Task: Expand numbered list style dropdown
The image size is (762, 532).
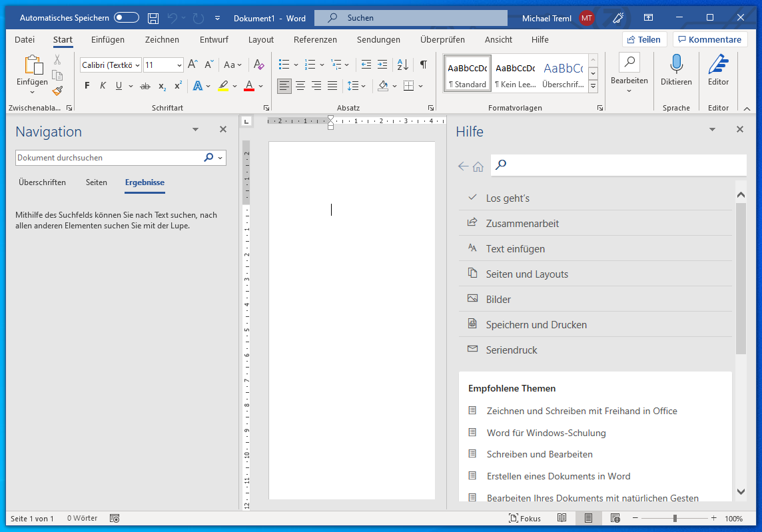Action: click(x=322, y=65)
